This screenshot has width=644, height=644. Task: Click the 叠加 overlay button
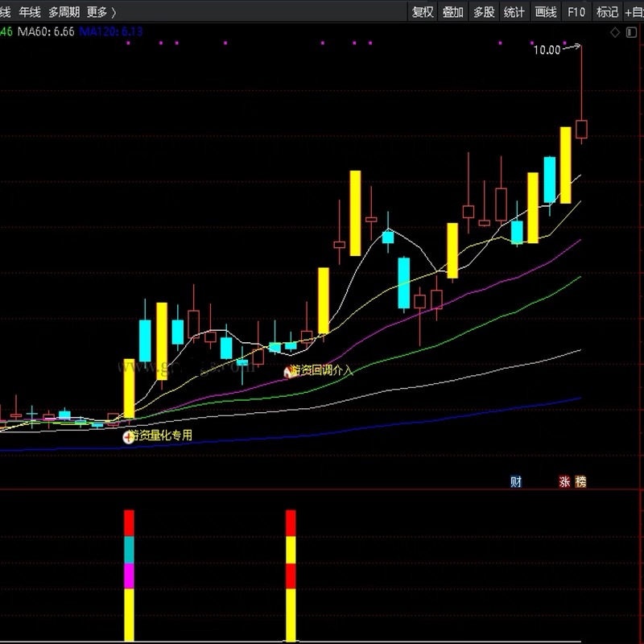point(453,12)
